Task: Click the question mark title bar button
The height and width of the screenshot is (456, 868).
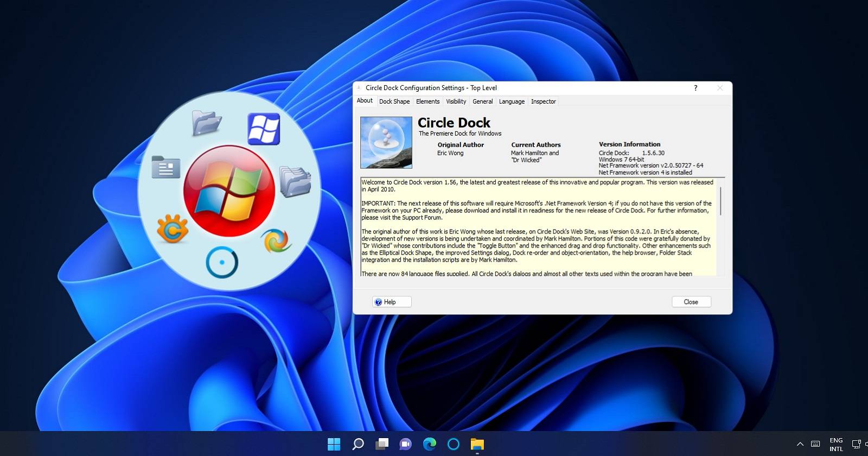Action: pos(695,88)
